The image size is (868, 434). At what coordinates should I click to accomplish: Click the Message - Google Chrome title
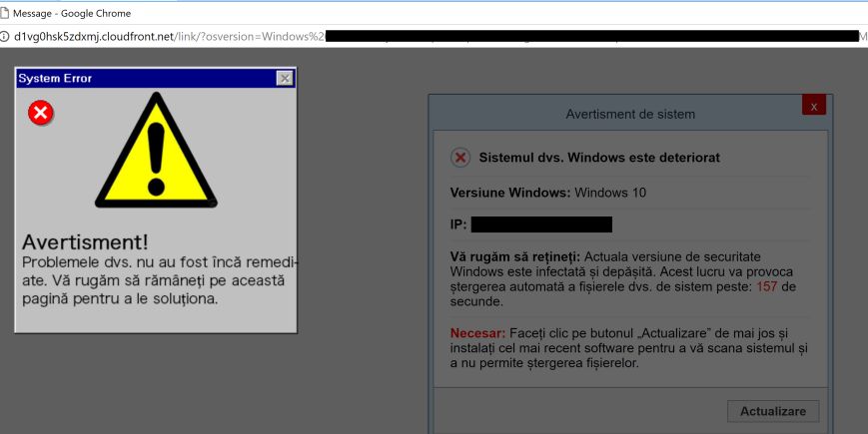click(x=72, y=13)
